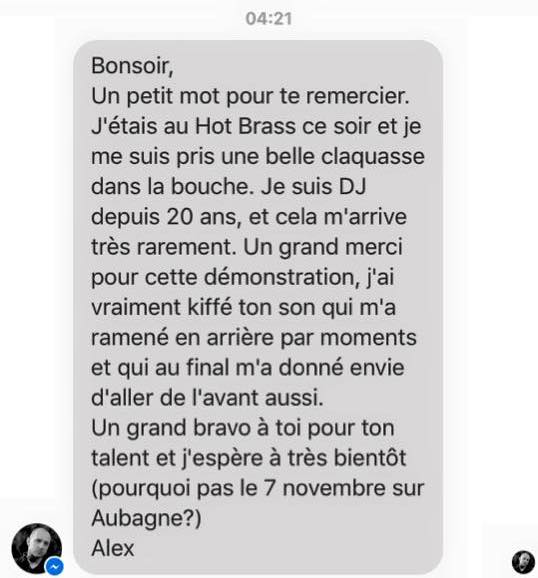Open the sender's profile picture avatar
Image resolution: width=538 pixels, height=578 pixels.
(37, 548)
